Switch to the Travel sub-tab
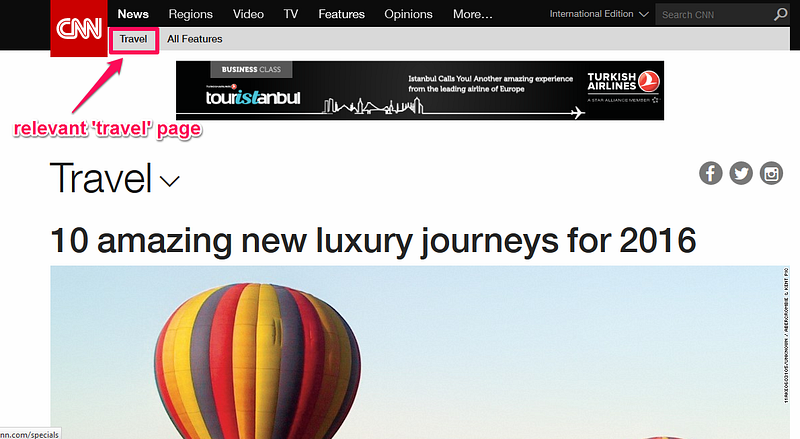This screenshot has width=800, height=439. pyautogui.click(x=133, y=39)
